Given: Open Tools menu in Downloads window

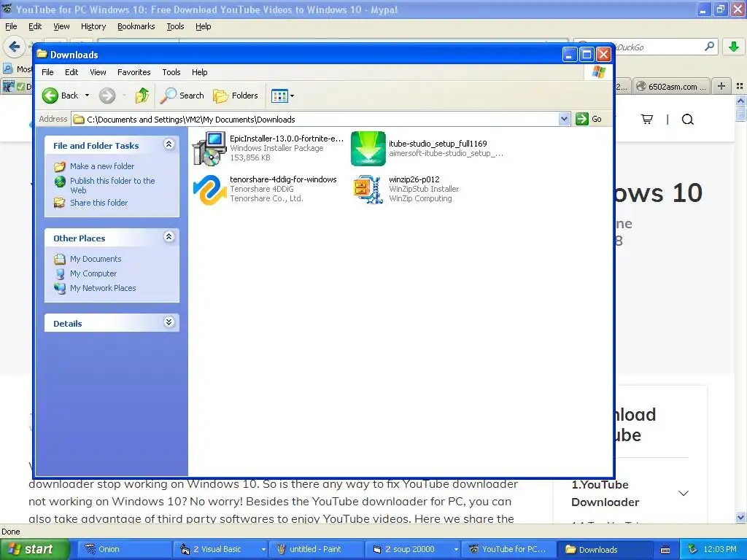Looking at the screenshot, I should point(171,72).
